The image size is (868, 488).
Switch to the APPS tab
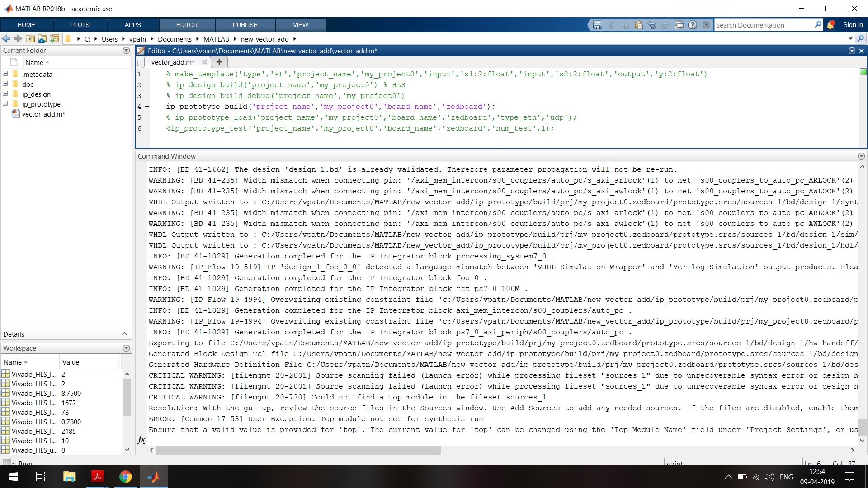(x=132, y=25)
